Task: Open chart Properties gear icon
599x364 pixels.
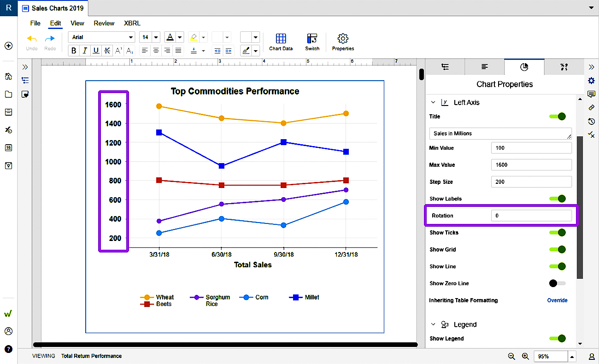Action: [x=343, y=41]
